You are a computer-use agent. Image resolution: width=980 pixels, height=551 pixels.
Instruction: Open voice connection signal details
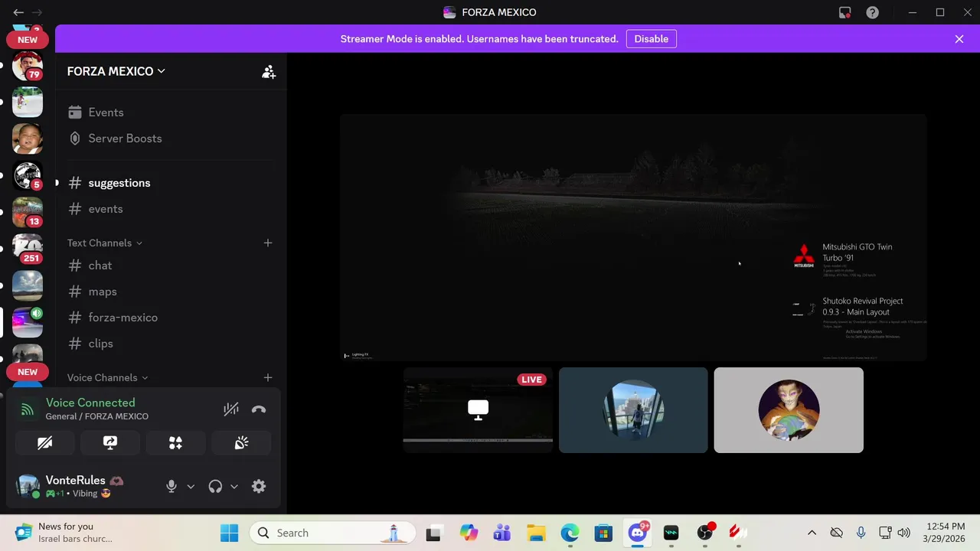click(28, 409)
